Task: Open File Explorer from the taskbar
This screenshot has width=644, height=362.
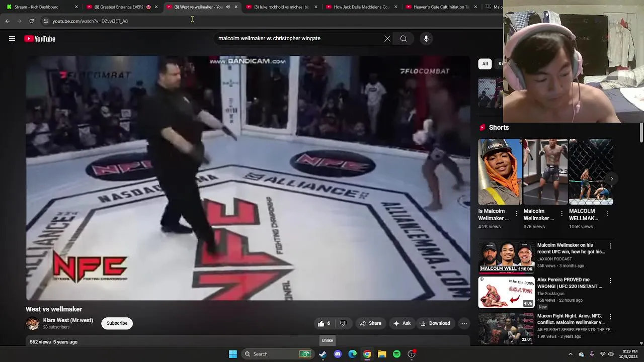Action: [x=382, y=354]
